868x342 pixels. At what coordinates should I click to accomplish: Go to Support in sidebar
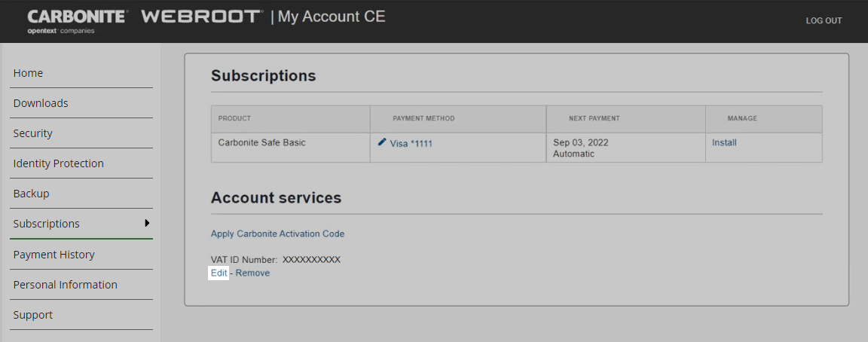pos(33,315)
